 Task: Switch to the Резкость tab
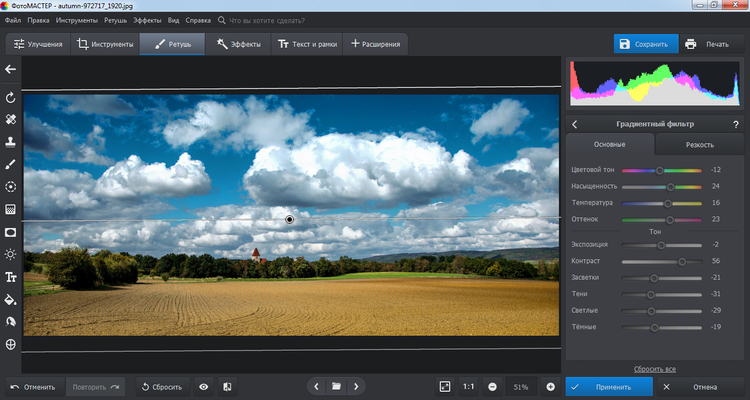(x=699, y=145)
